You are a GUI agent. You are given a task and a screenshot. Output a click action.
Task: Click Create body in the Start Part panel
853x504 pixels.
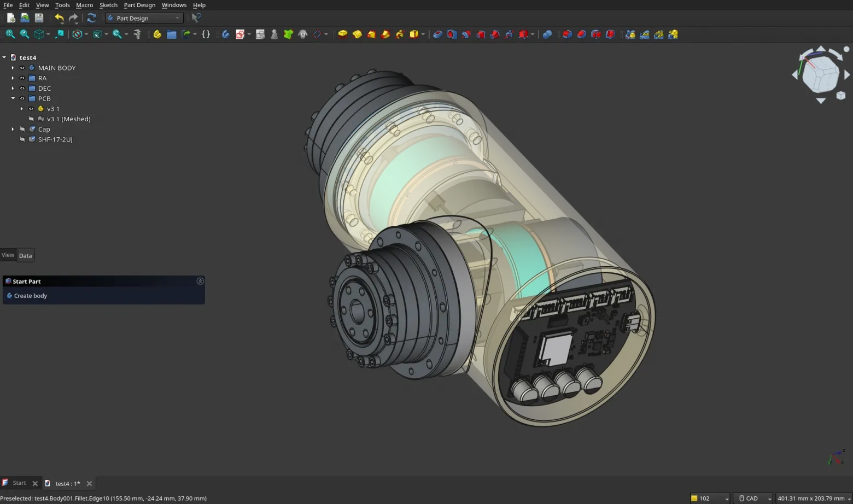30,295
